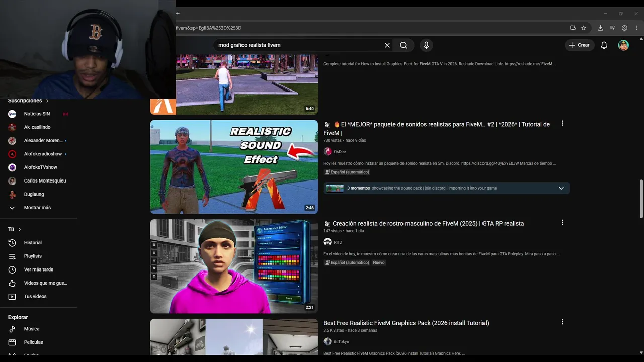Click the 3 momentos thumbnail preview

click(335, 188)
